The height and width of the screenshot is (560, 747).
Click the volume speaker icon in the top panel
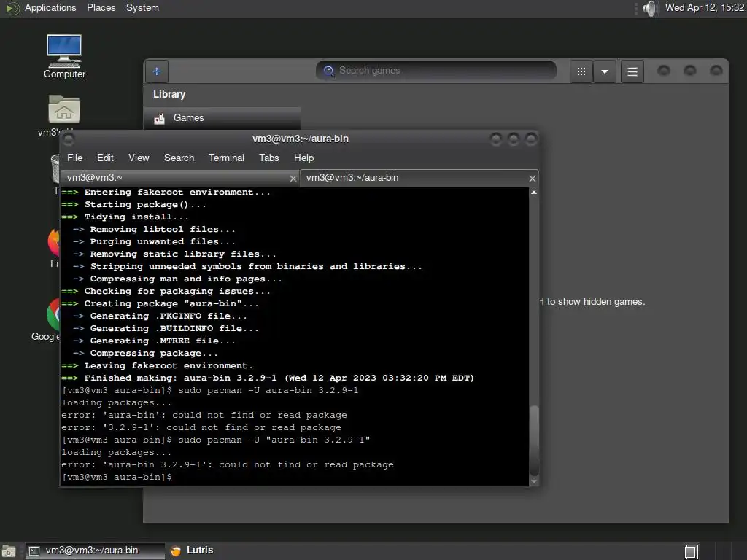[x=649, y=8]
